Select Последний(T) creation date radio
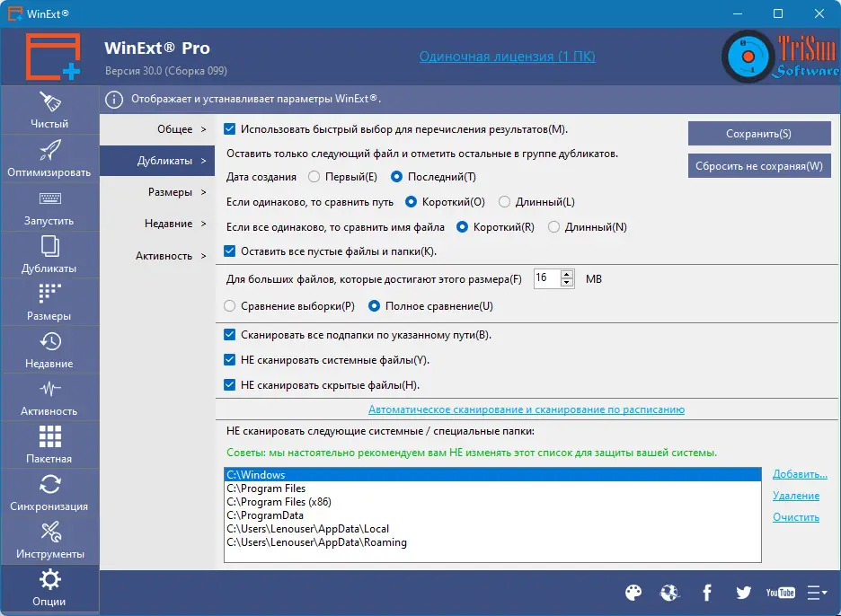Viewport: 841px width, 616px height. [396, 176]
